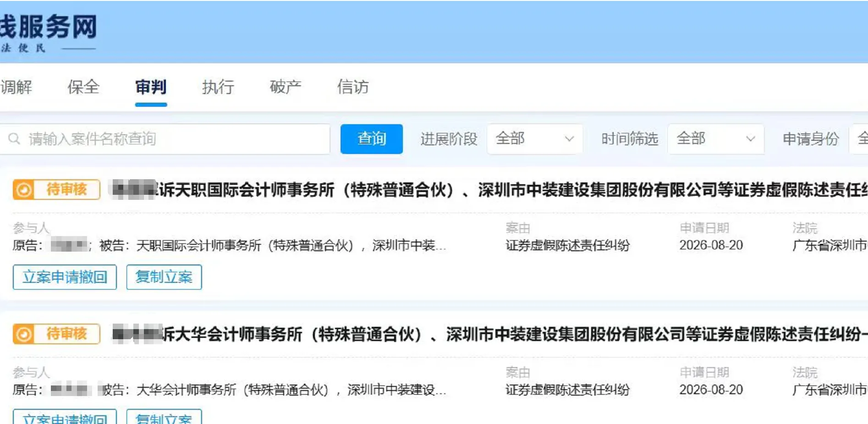Click the 天职国际 case's 证券虚假陈述责任纠纷 cause text
The width and height of the screenshot is (868, 424).
[x=567, y=245]
